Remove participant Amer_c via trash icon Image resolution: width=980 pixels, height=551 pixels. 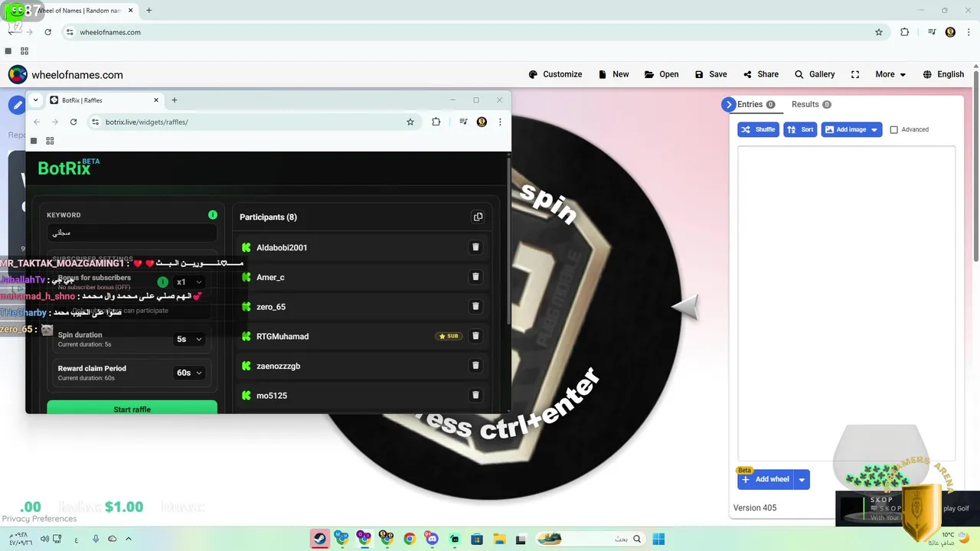[x=475, y=277]
